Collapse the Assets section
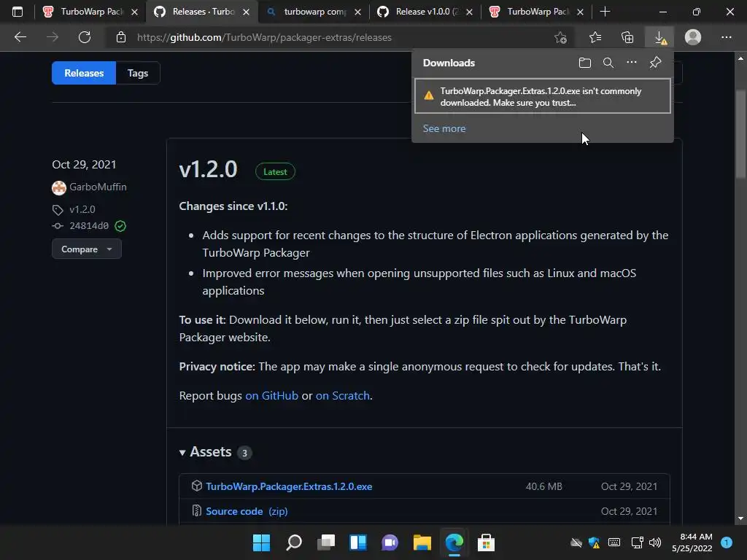This screenshot has height=560, width=747. [206, 452]
